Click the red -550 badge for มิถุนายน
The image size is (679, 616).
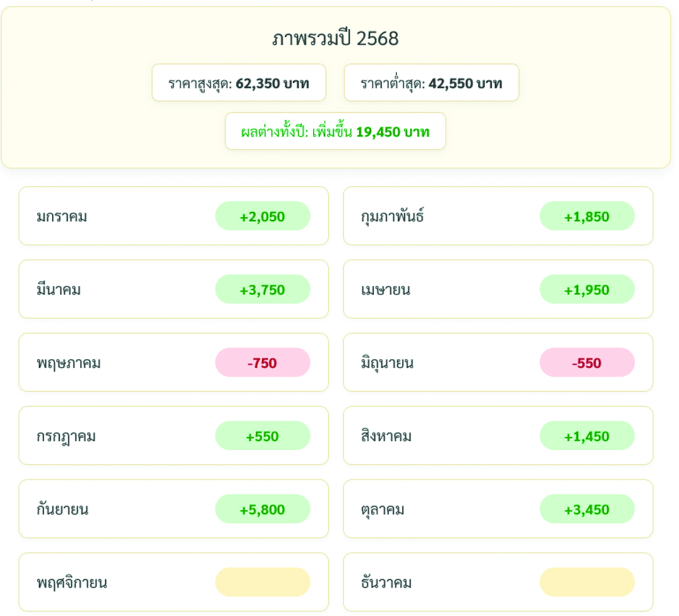click(x=587, y=362)
